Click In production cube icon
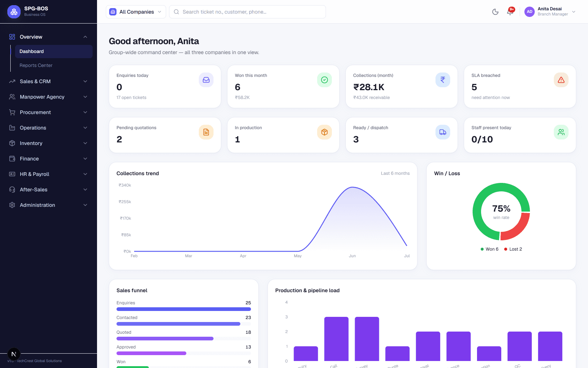This screenshot has height=368, width=588. click(325, 132)
